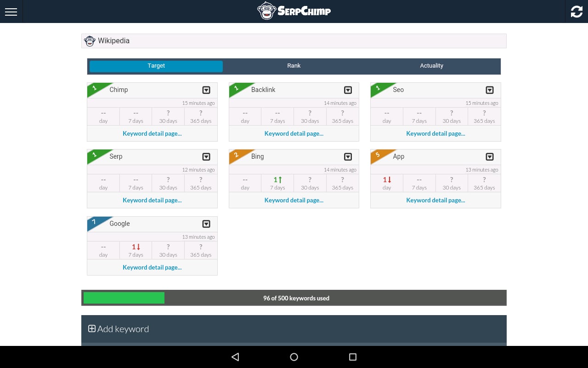Click the App day rank change
The image size is (588, 368).
pyautogui.click(x=387, y=183)
